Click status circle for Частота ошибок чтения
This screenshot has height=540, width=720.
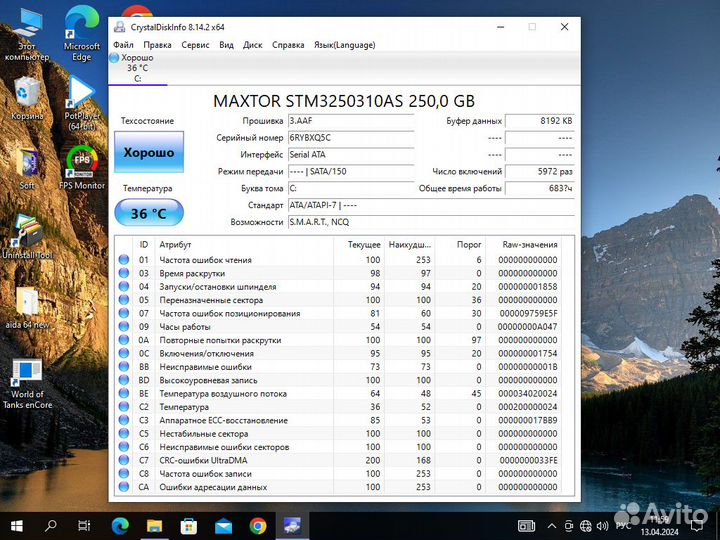124,259
